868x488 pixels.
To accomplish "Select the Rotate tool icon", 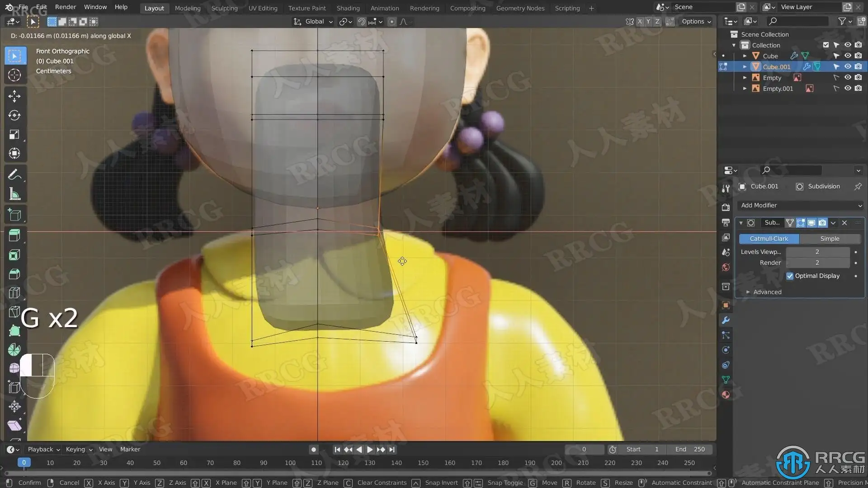I will (x=14, y=115).
